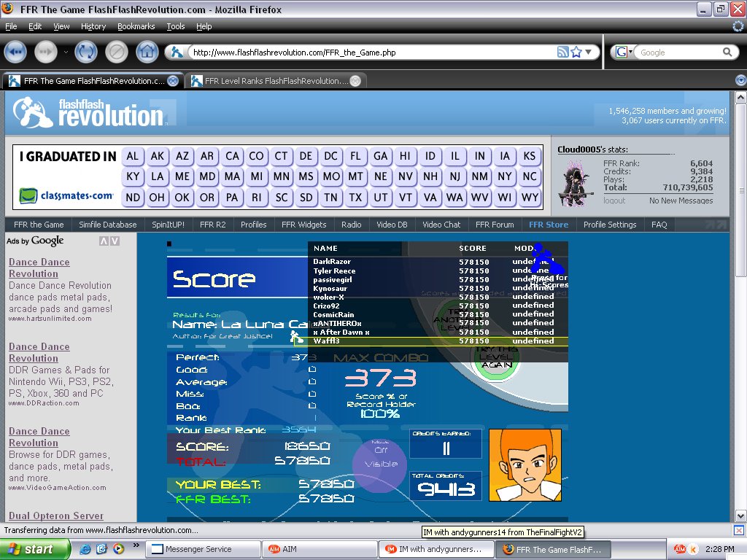Click the page scroll up arrow
Viewport: 747px width, 560px height.
[x=740, y=98]
